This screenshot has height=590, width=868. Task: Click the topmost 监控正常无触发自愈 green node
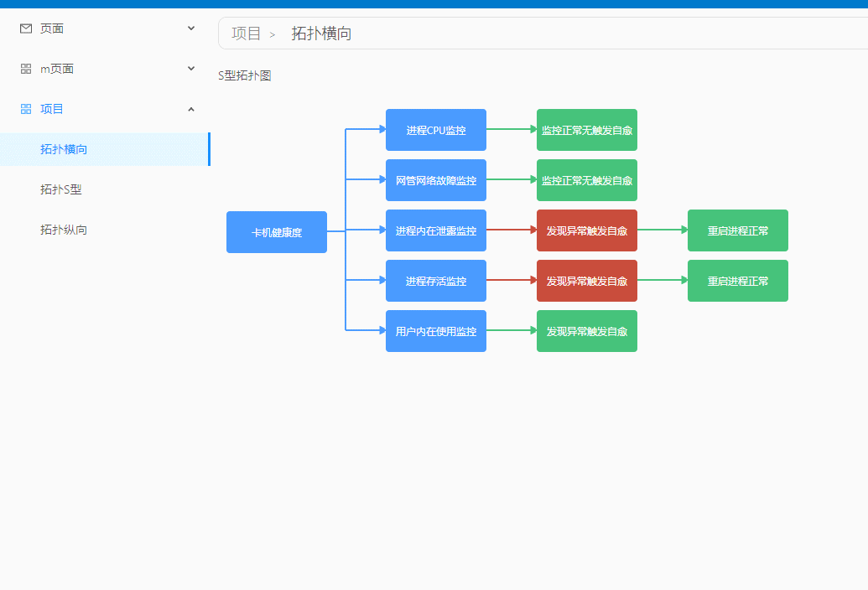pyautogui.click(x=586, y=130)
